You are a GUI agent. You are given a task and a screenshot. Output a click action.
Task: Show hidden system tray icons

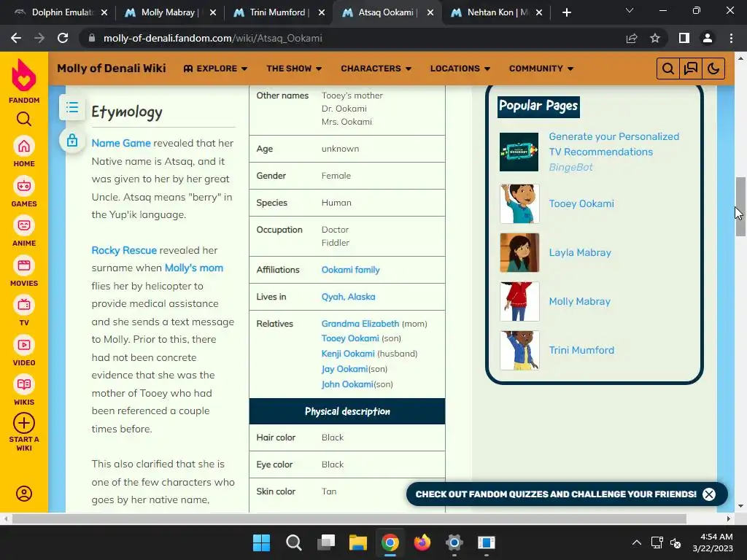click(636, 542)
